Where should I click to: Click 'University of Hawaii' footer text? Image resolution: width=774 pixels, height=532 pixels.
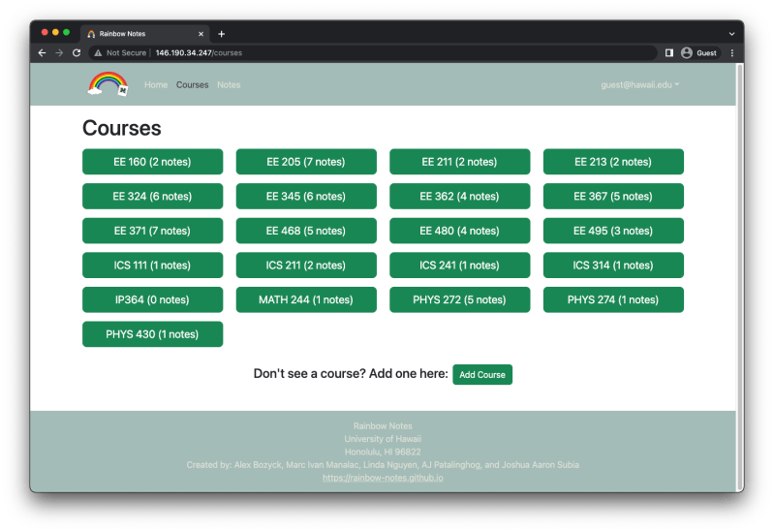coord(383,439)
